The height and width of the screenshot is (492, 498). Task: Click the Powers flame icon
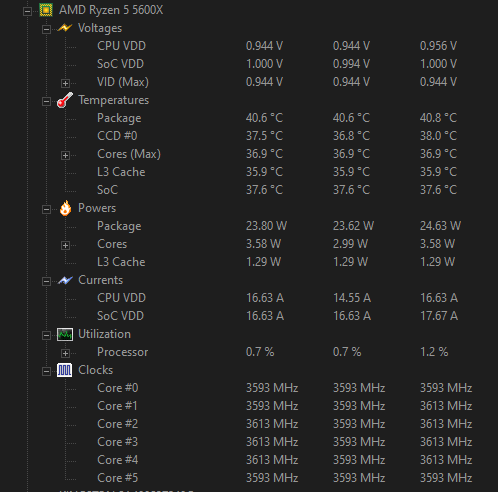65,208
